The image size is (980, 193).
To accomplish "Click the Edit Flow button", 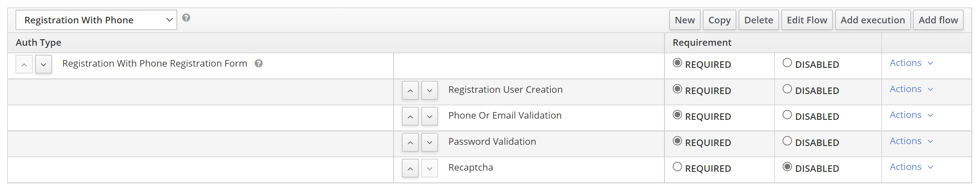I will (x=807, y=20).
